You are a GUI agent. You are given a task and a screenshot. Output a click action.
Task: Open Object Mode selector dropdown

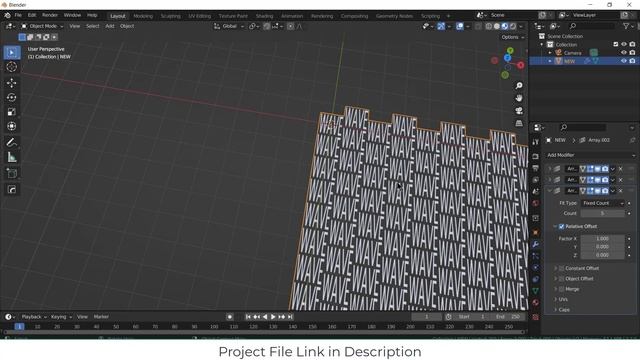[x=42, y=26]
